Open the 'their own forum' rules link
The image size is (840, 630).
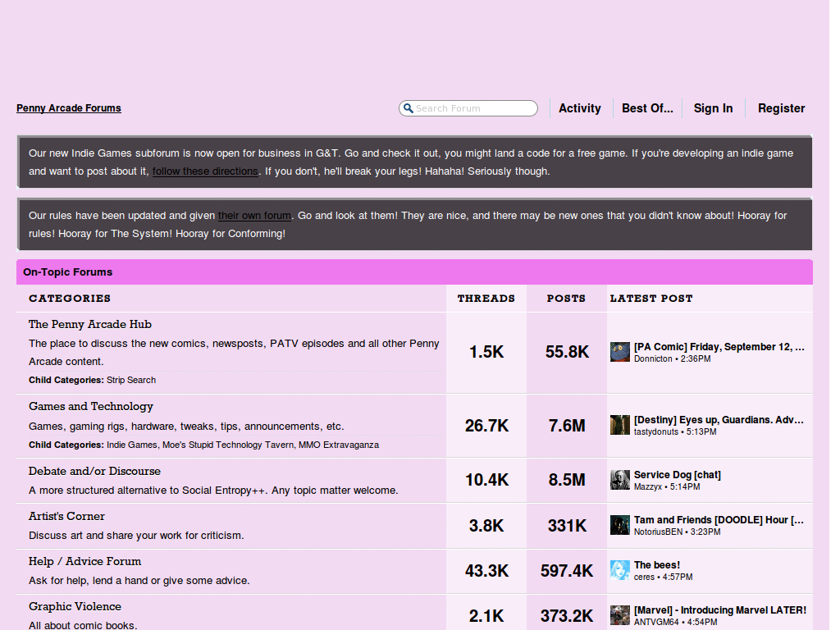[x=254, y=216]
